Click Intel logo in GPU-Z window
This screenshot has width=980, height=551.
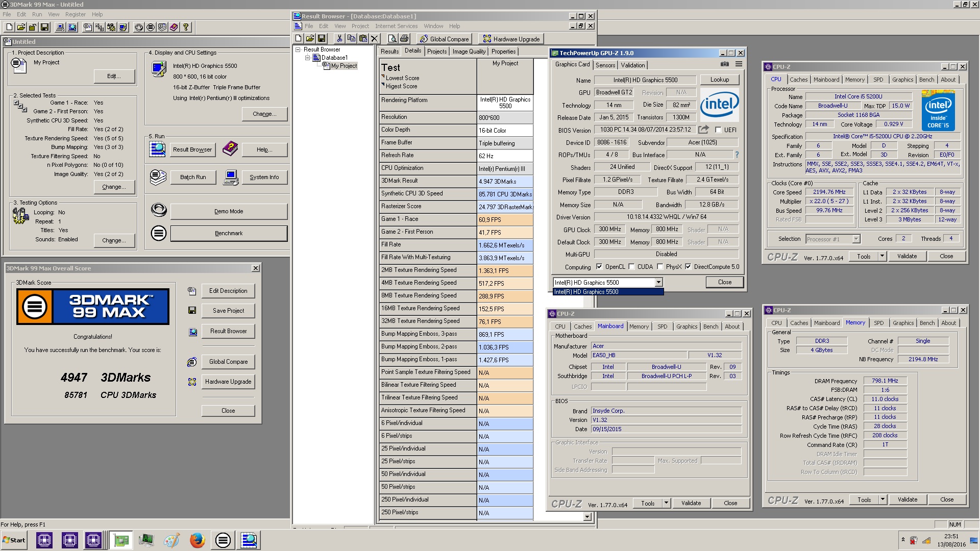(x=719, y=105)
